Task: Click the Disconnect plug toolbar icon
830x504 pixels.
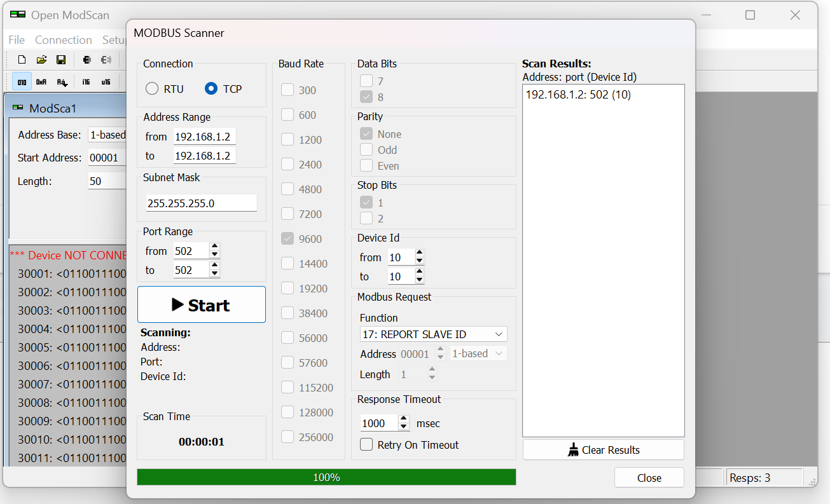Action: 106,60
